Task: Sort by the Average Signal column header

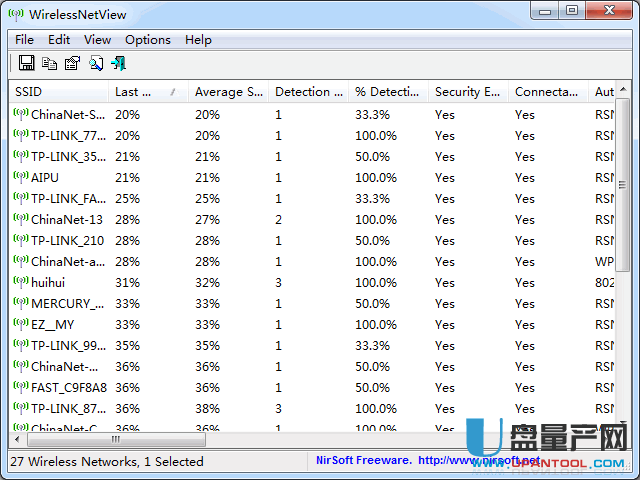Action: click(228, 92)
